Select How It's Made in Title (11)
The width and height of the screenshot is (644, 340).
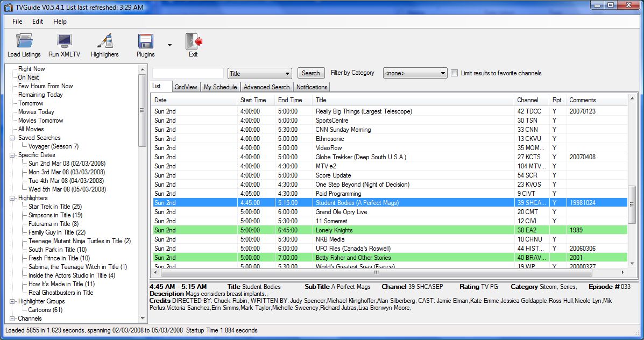[x=62, y=284]
